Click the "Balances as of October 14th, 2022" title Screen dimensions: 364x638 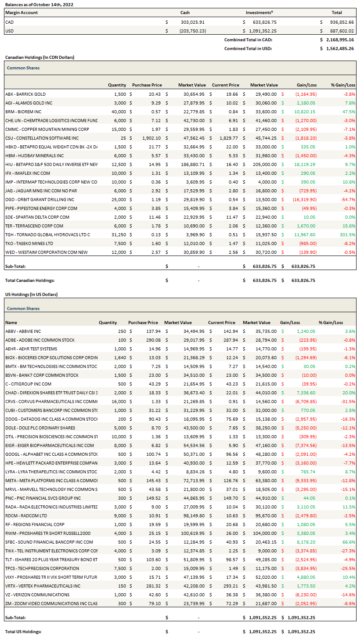click(x=39, y=4)
